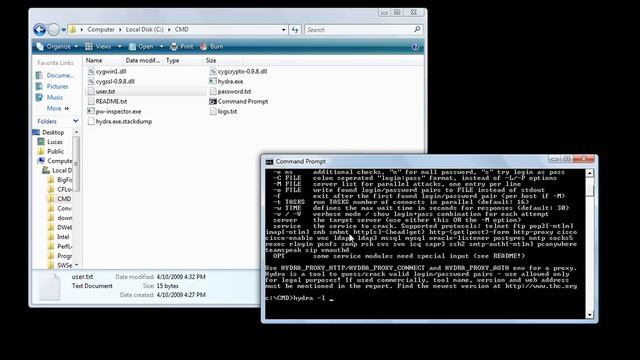Screen dimensions: 640x360
Task: Collapse the Folders pane chevron
Action: 76,121
